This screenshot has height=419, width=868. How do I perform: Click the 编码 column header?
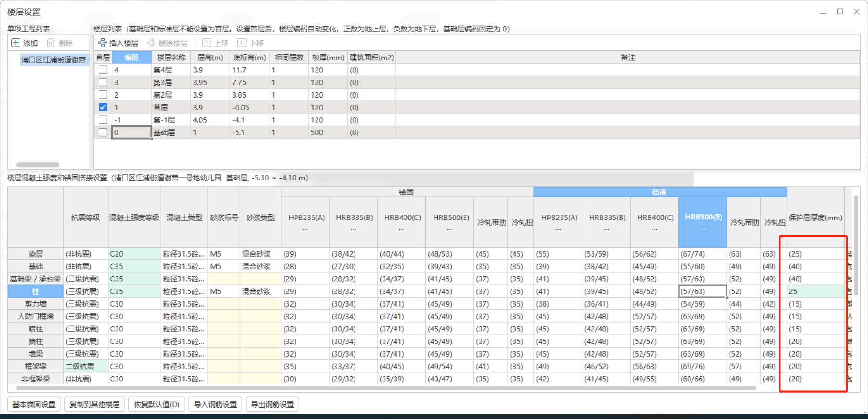(x=132, y=58)
